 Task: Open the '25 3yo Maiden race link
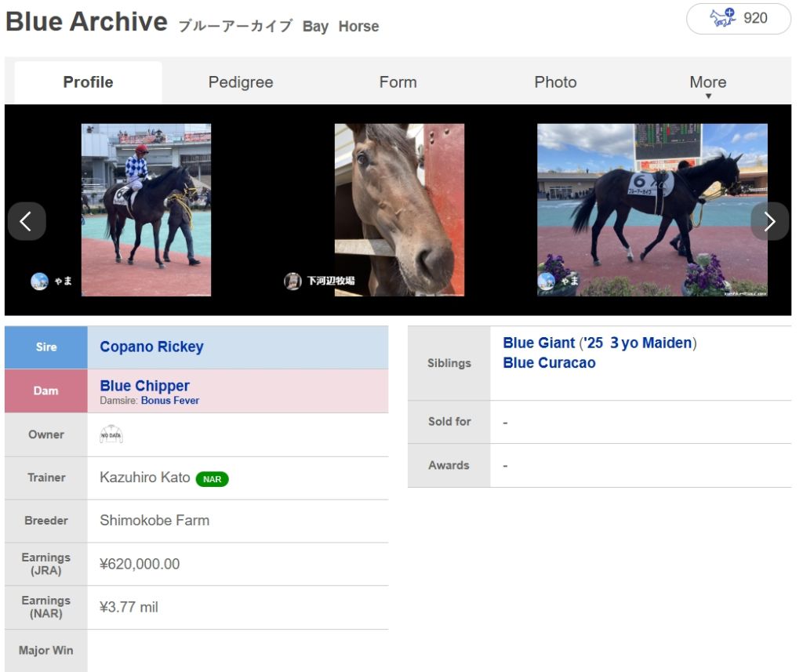click(x=638, y=343)
